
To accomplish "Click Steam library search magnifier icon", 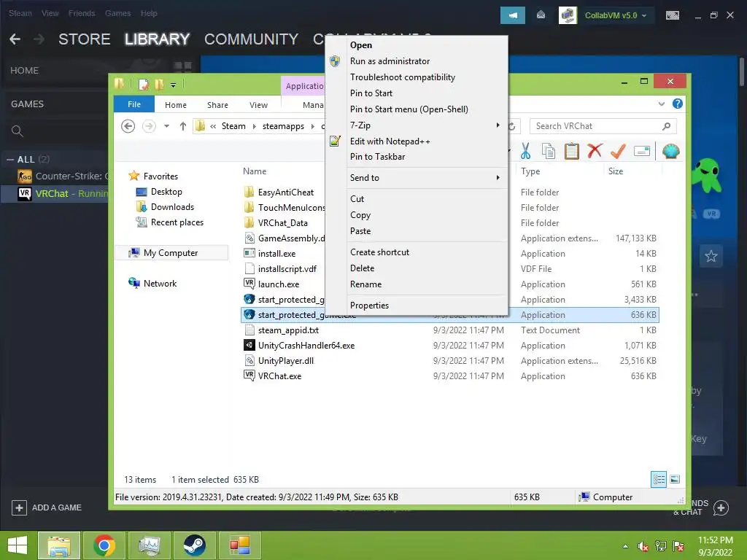I will [x=18, y=131].
